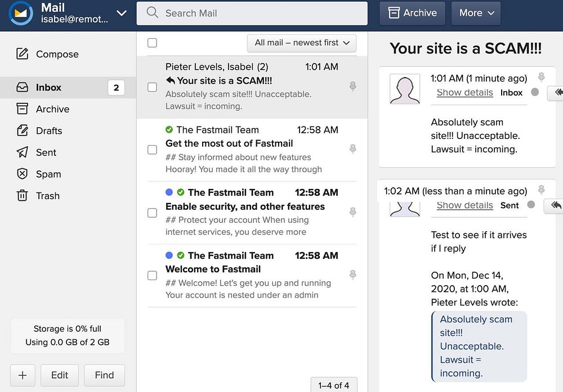Open the Spam folder
The image size is (563, 392).
click(48, 174)
